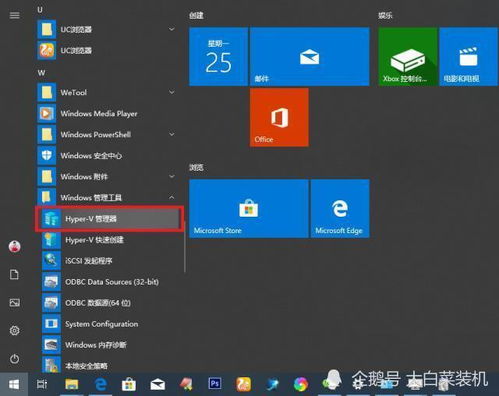Click the 浏览 tile group title
The width and height of the screenshot is (499, 396).
click(196, 167)
